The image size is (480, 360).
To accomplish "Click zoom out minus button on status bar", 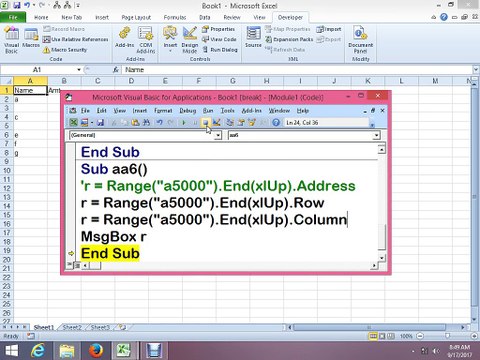I will [420, 336].
